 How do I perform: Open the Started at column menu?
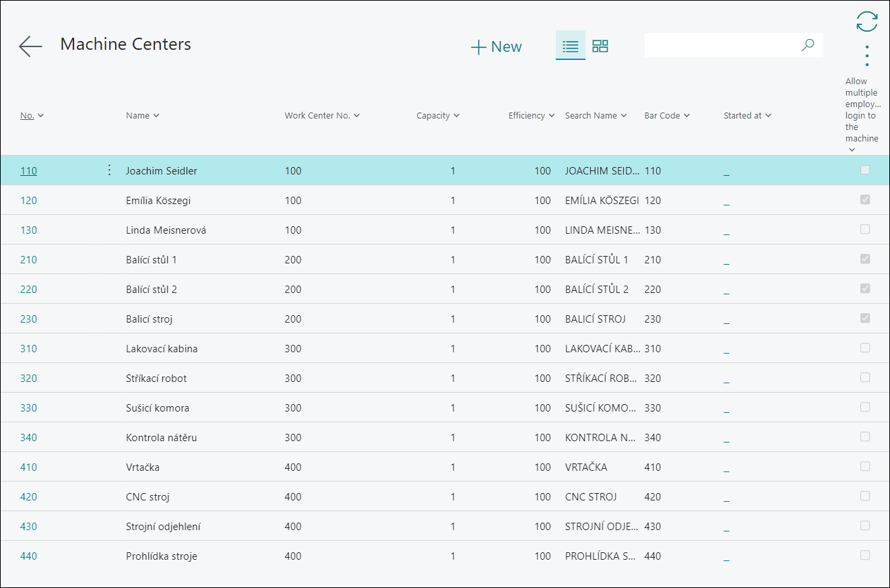pos(768,116)
